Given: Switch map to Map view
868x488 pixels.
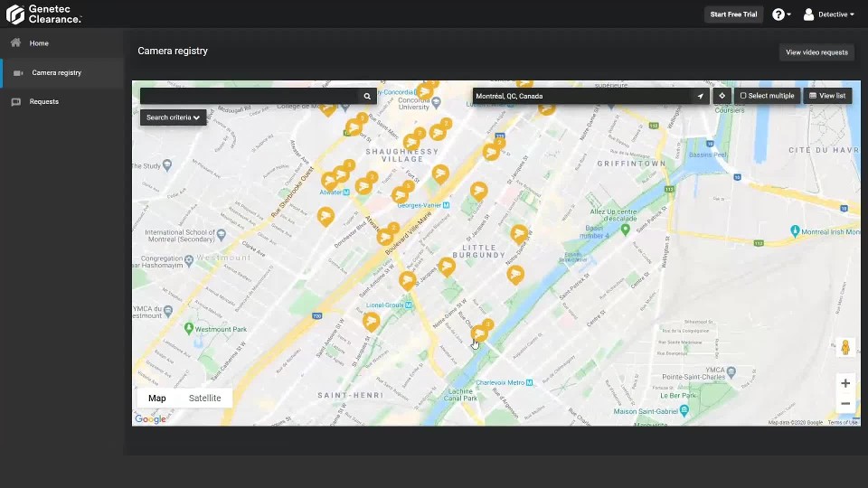Looking at the screenshot, I should point(157,399).
